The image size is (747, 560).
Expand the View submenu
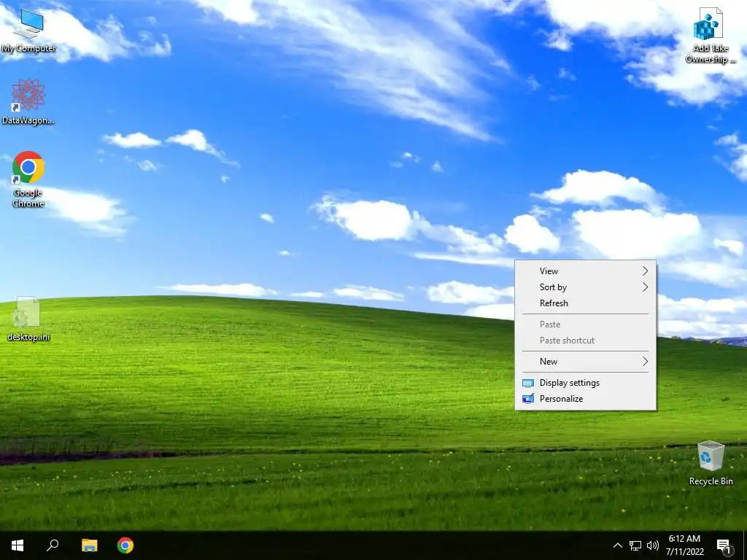(586, 271)
